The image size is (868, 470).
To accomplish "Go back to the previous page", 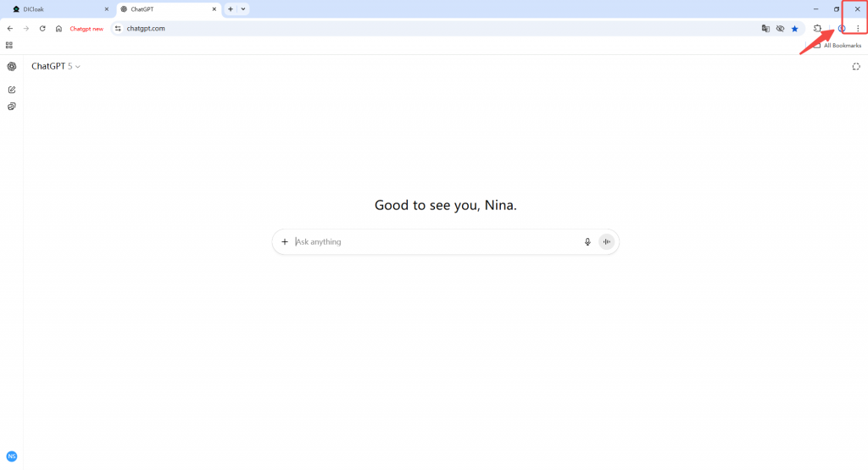I will pos(10,29).
